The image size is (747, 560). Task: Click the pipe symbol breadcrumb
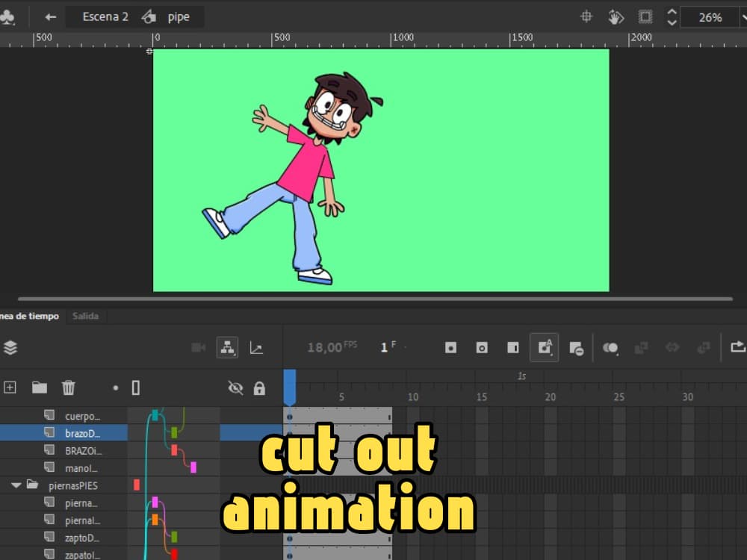coord(179,18)
